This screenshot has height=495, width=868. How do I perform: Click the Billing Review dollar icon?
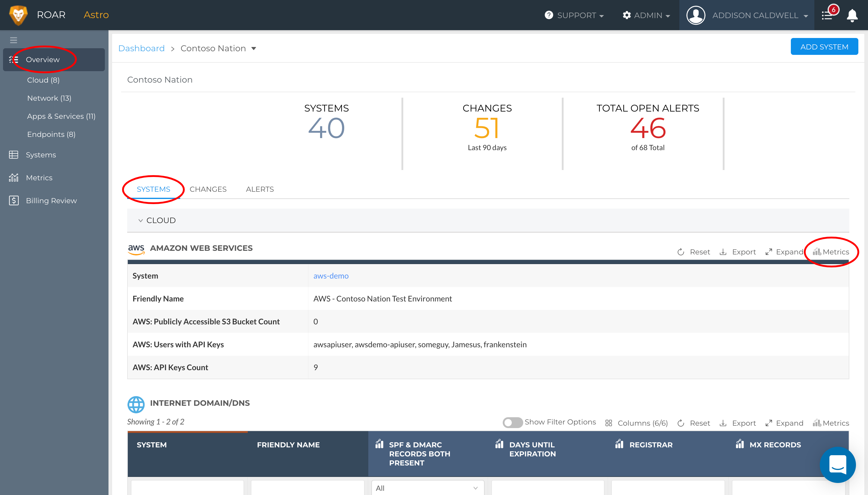[x=14, y=200]
